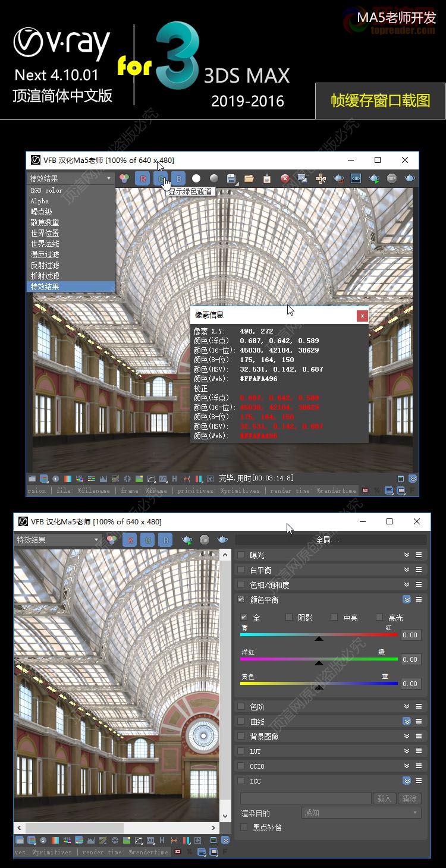Adjust the magenta-green balance slider
The width and height of the screenshot is (446, 868).
pos(319,661)
